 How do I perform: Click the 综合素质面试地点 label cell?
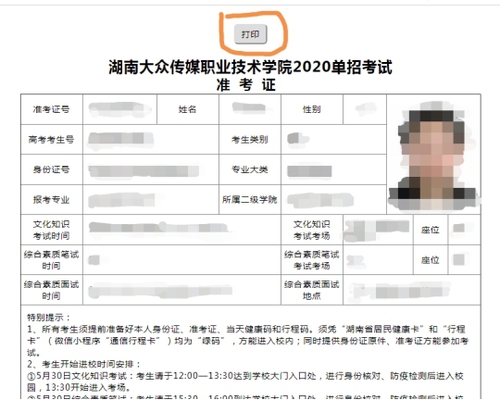click(x=312, y=290)
